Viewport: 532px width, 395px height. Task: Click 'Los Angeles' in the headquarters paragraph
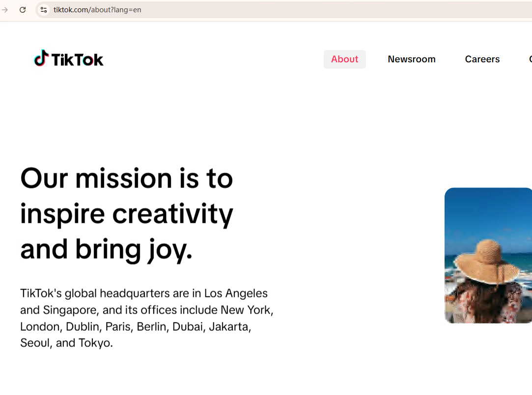coord(236,293)
